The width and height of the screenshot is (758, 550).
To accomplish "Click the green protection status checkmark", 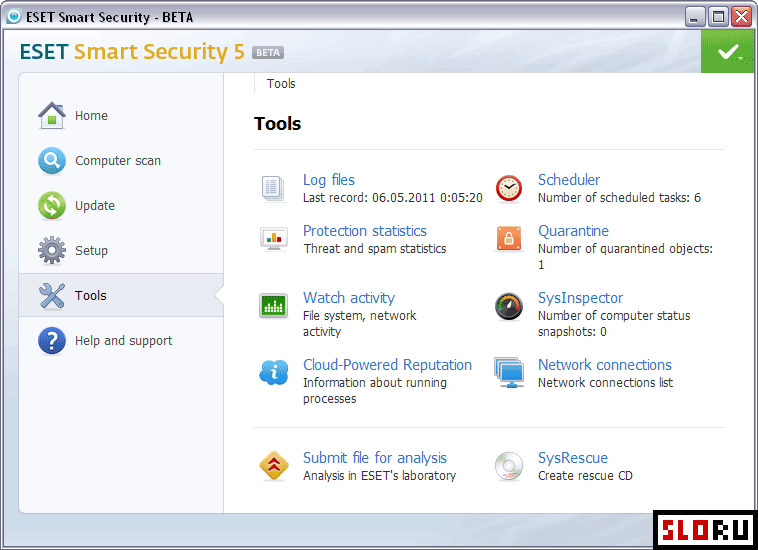I will pos(728,52).
